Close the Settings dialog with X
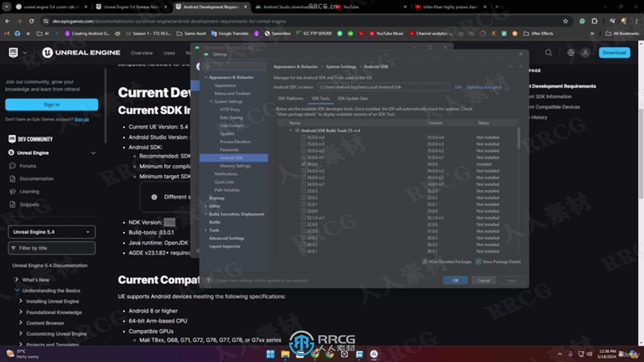This screenshot has width=644, height=362. [521, 54]
